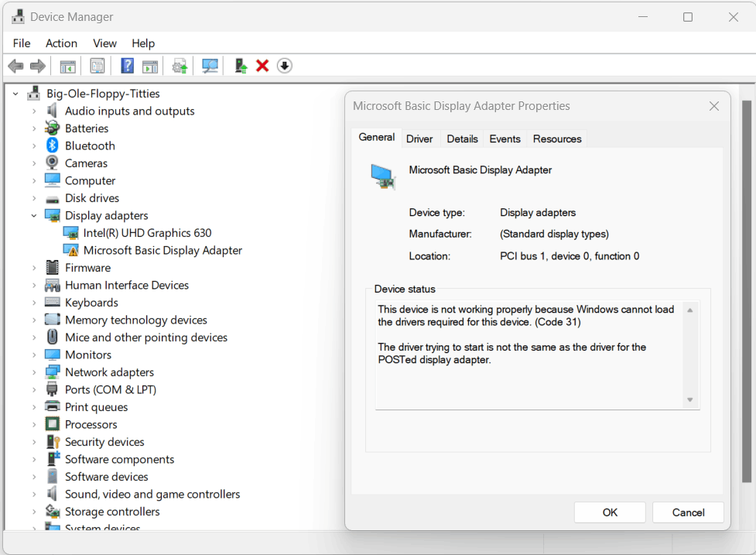Open the Properties sheet toolbar icon
Viewport: 756px width, 555px height.
pyautogui.click(x=97, y=66)
